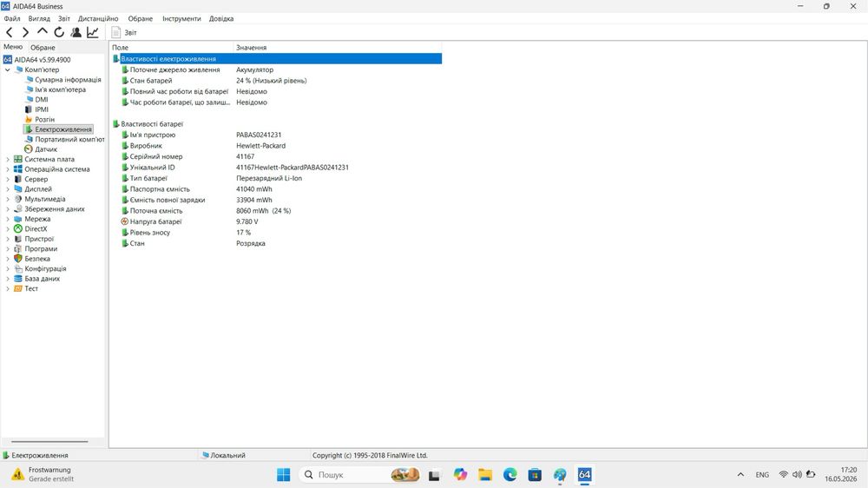Open the Звіт menu in menu bar
Screen dimensions: 868x488
[63, 18]
